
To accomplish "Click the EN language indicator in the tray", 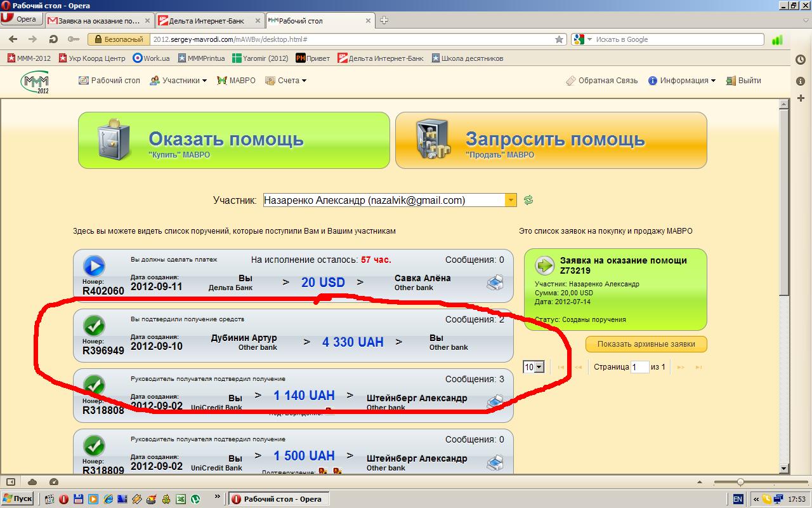I will [x=738, y=499].
